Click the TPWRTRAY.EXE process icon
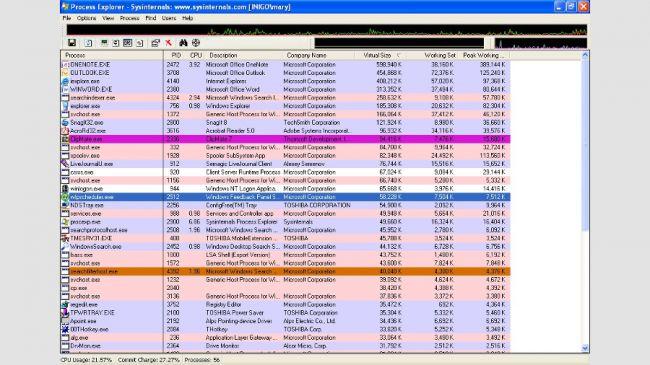 65,313
